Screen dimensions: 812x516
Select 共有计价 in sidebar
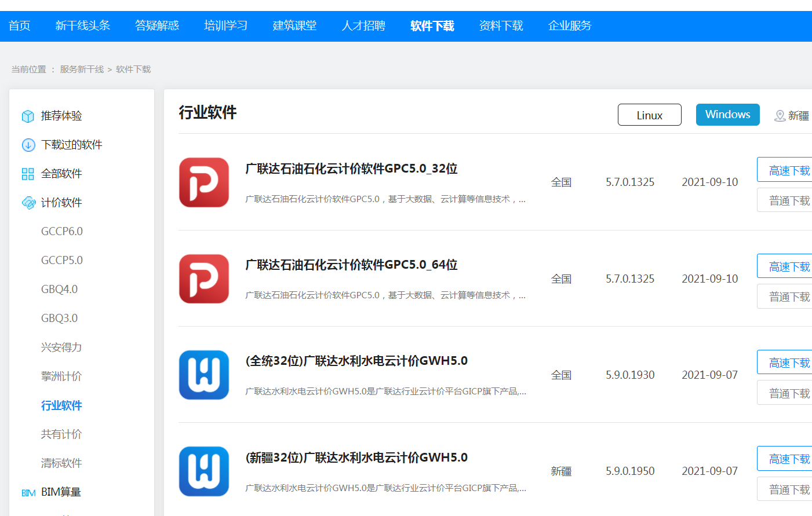[61, 434]
